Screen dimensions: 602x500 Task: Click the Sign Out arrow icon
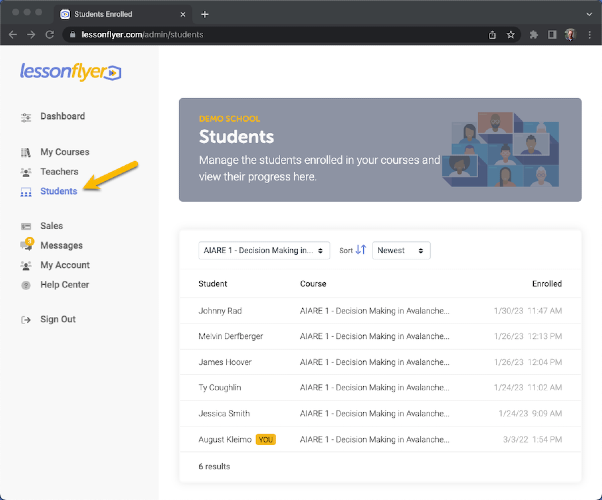coord(26,320)
